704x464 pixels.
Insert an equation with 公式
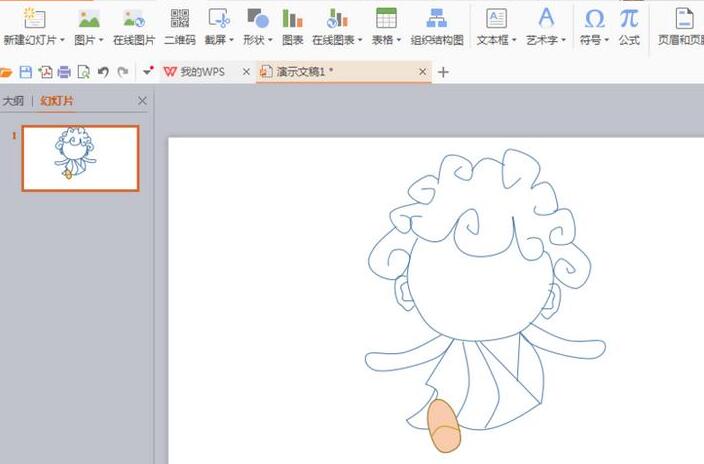[629, 27]
